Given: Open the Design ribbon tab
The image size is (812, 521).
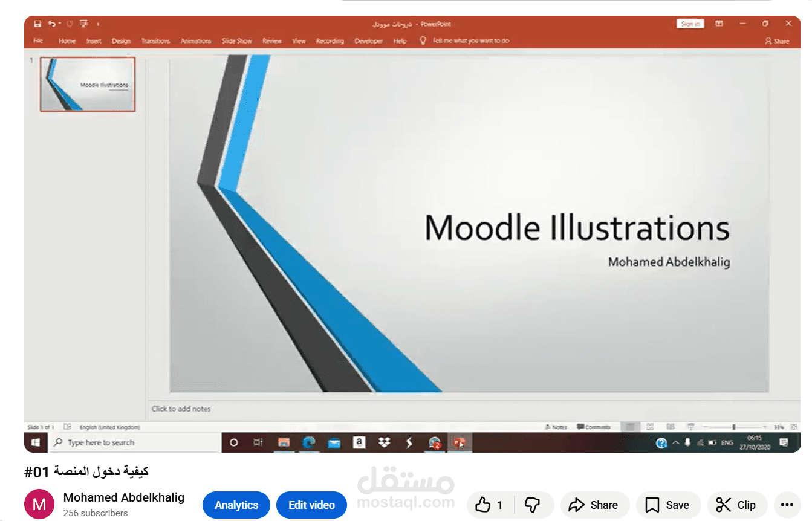Looking at the screenshot, I should pyautogui.click(x=121, y=41).
